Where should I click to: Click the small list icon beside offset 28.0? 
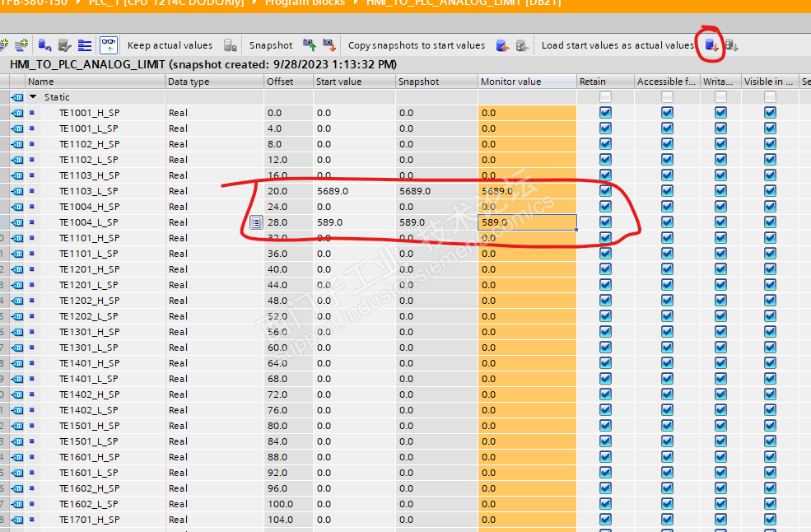pos(256,222)
